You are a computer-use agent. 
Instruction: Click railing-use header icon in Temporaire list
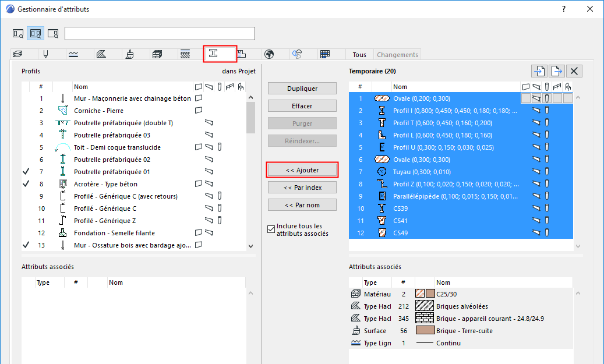coord(557,87)
